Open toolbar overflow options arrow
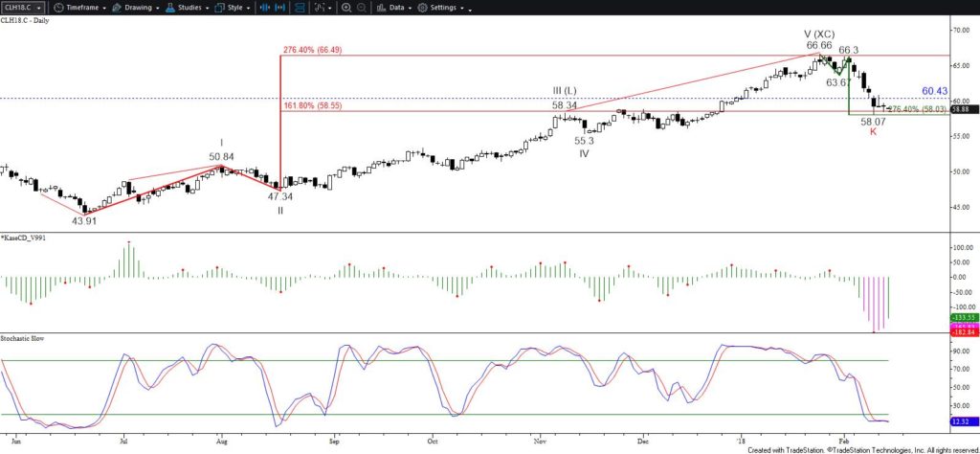The height and width of the screenshot is (454, 980). click(470, 9)
